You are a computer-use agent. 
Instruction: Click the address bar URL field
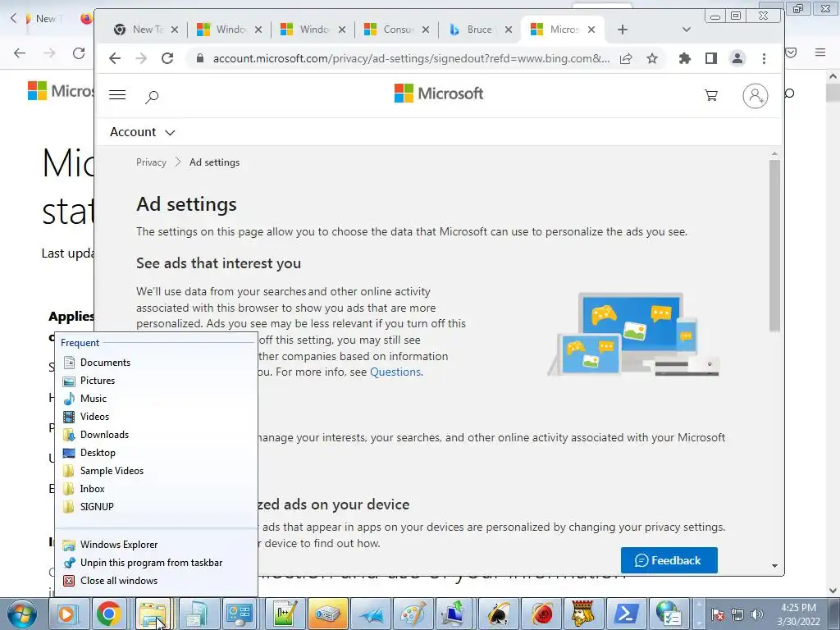(x=410, y=58)
